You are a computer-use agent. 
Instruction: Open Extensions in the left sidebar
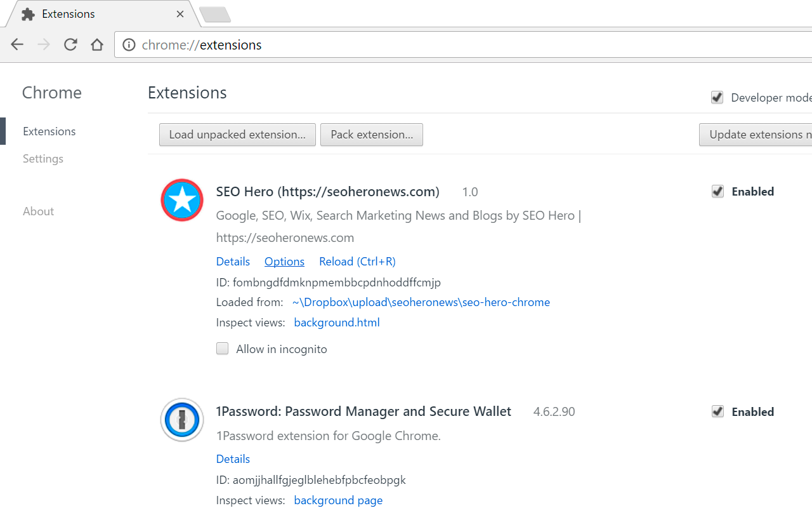point(49,131)
